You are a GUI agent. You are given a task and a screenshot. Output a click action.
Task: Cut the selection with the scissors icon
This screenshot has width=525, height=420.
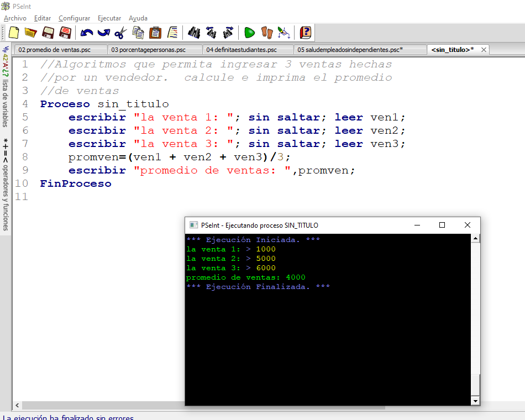point(120,33)
